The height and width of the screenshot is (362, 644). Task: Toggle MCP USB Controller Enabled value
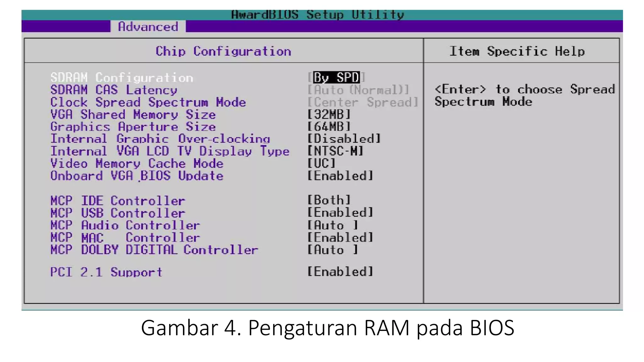click(x=340, y=213)
